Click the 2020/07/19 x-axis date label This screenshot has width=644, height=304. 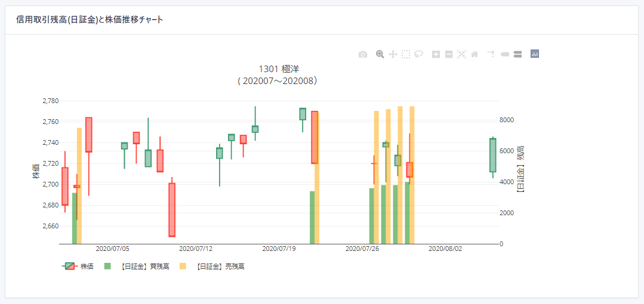click(279, 249)
